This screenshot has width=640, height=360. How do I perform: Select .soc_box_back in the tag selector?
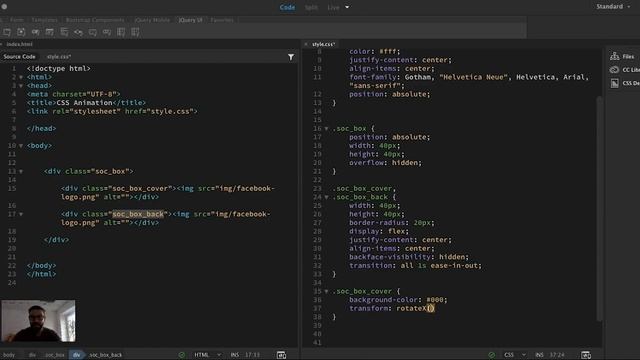(105, 355)
